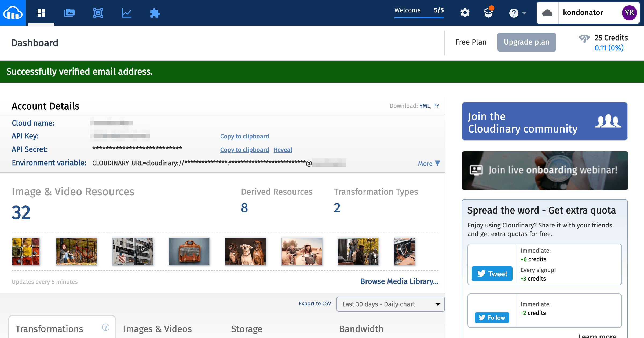Open the Reports chart icon

[126, 13]
